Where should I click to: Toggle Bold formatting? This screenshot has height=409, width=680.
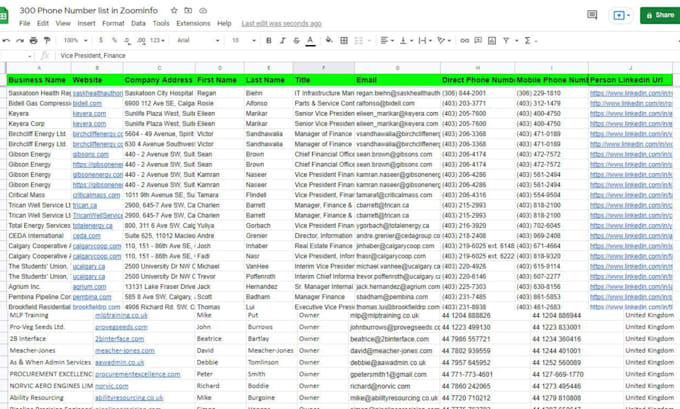coord(268,40)
